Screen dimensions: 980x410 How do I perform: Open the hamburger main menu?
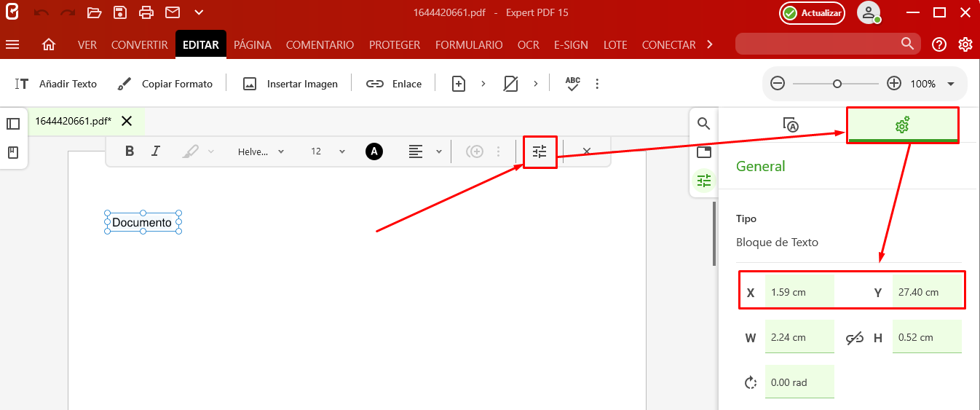pyautogui.click(x=12, y=44)
